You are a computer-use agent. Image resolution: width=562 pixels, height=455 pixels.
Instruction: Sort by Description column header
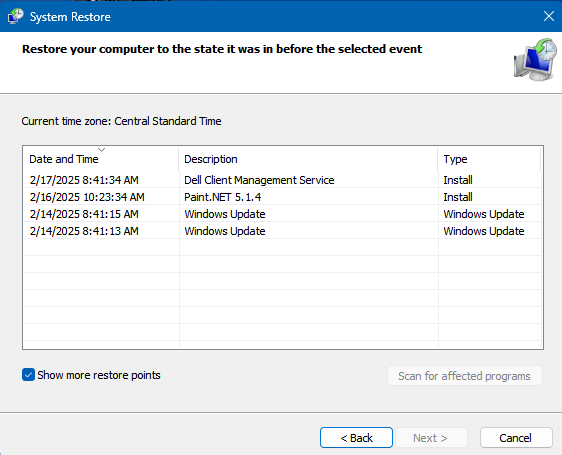pos(308,159)
